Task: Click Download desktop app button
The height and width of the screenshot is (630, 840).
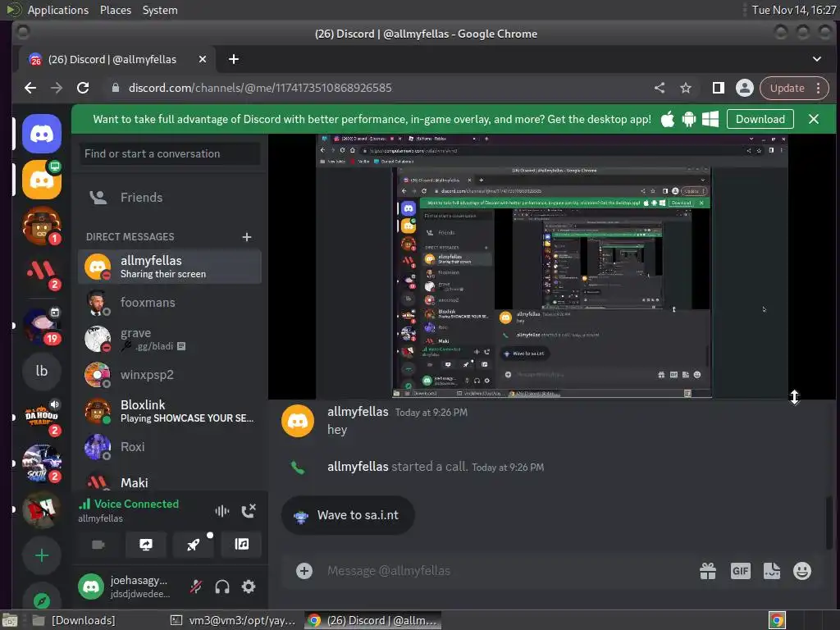Action: [x=760, y=120]
